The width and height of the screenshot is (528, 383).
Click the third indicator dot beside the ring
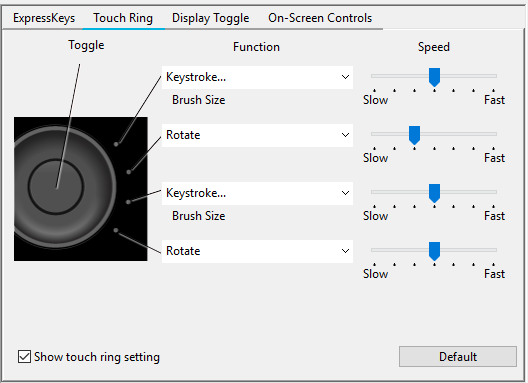click(x=128, y=202)
